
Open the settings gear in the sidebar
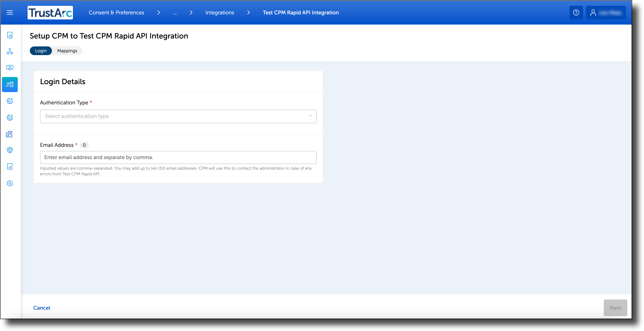point(10,183)
